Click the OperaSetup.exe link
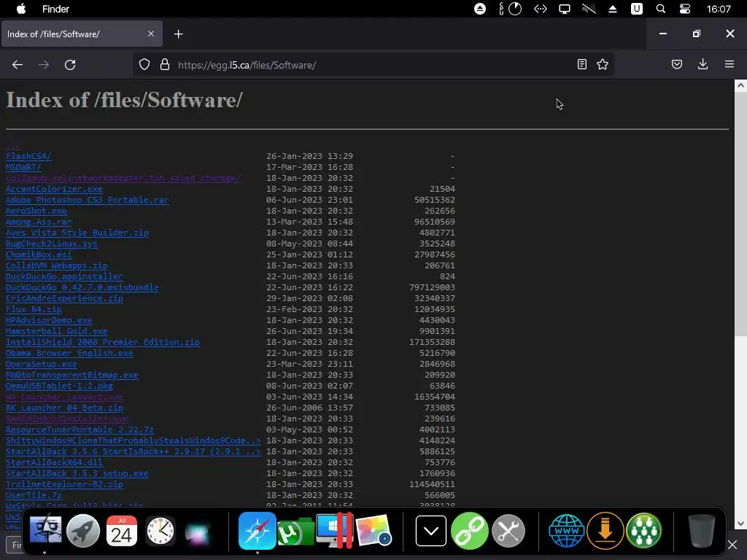Image resolution: width=747 pixels, height=560 pixels. (42, 365)
